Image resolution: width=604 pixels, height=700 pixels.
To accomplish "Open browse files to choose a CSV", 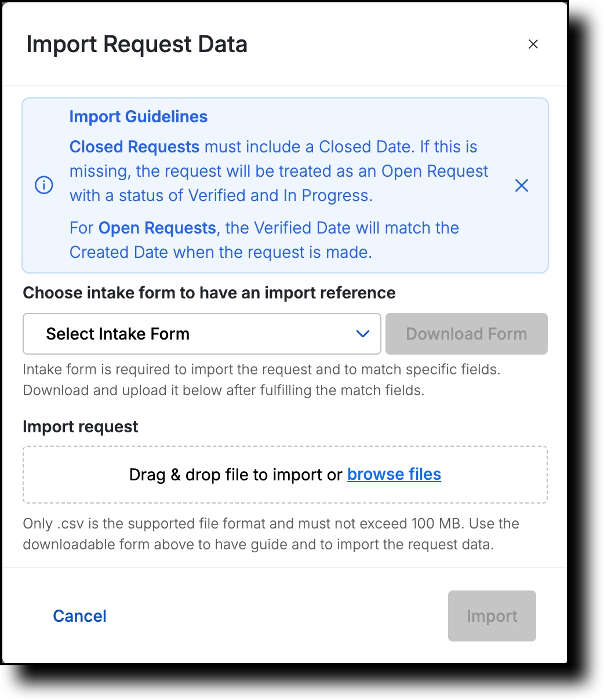I will tap(394, 474).
